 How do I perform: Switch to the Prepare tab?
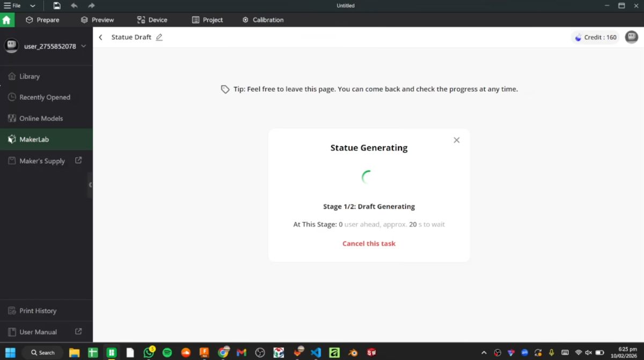click(42, 20)
